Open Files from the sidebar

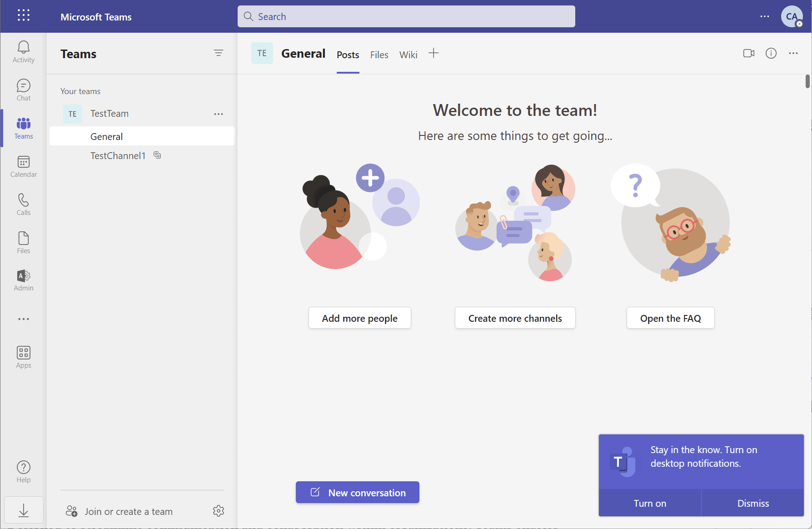point(24,243)
